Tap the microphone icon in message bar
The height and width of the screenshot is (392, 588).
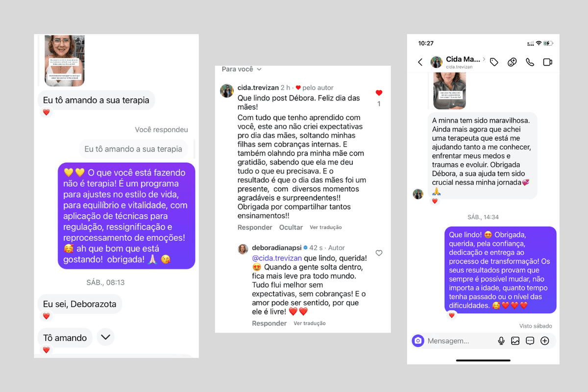tap(501, 341)
